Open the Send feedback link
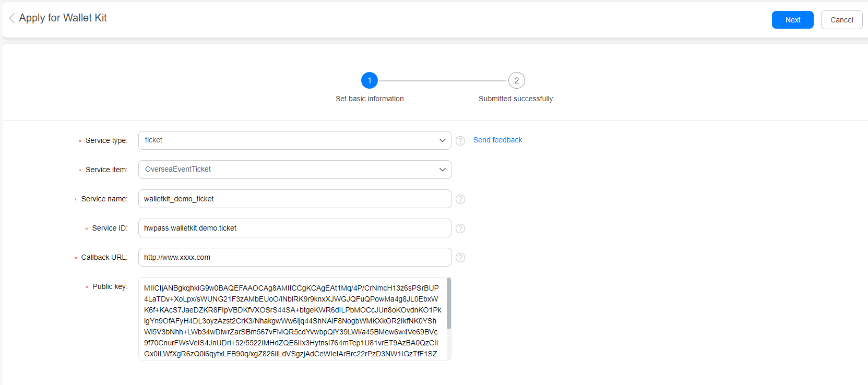868x385 pixels. click(497, 140)
